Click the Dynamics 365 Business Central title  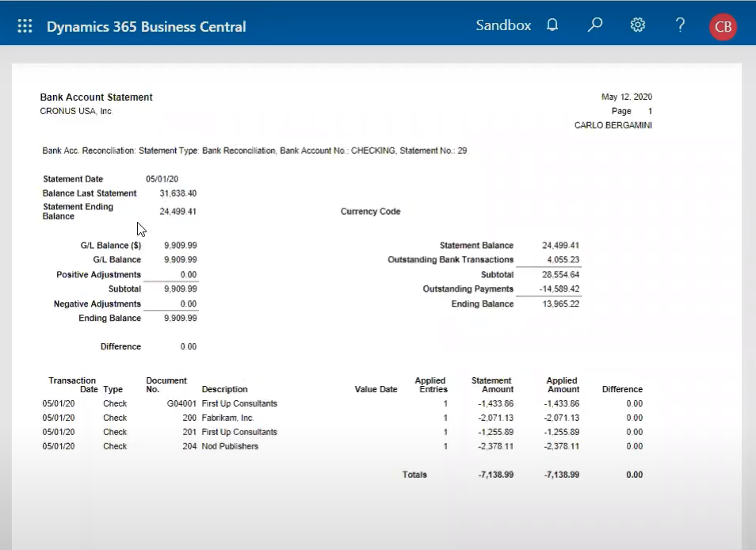tap(146, 25)
